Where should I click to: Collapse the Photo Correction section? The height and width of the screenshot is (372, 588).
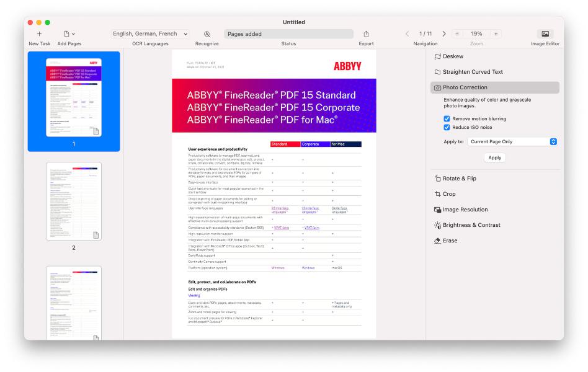[x=494, y=87]
